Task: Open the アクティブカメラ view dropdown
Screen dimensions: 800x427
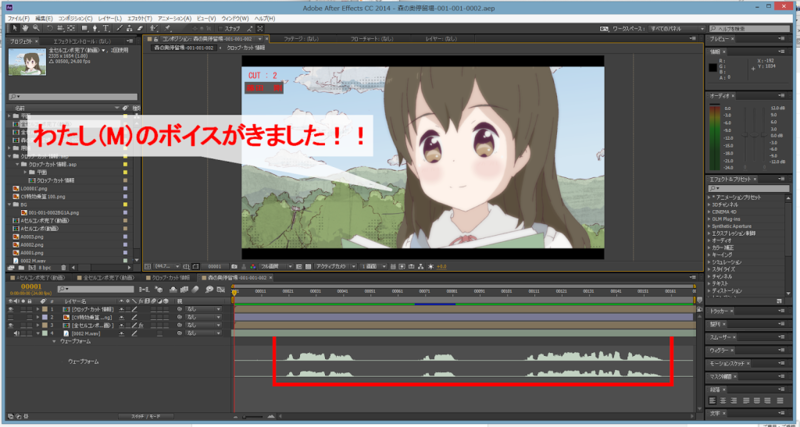Action: tap(334, 266)
